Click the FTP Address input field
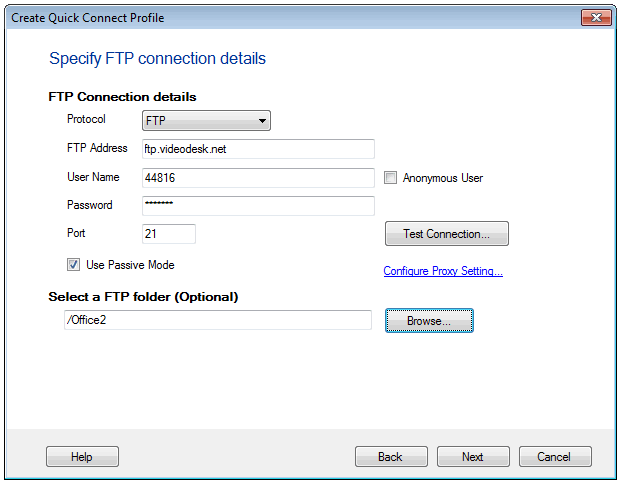 pyautogui.click(x=257, y=149)
